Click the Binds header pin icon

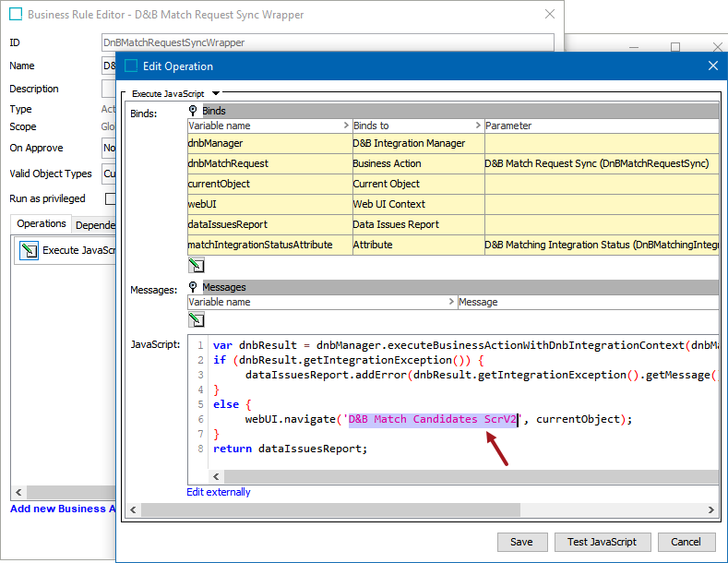click(194, 111)
